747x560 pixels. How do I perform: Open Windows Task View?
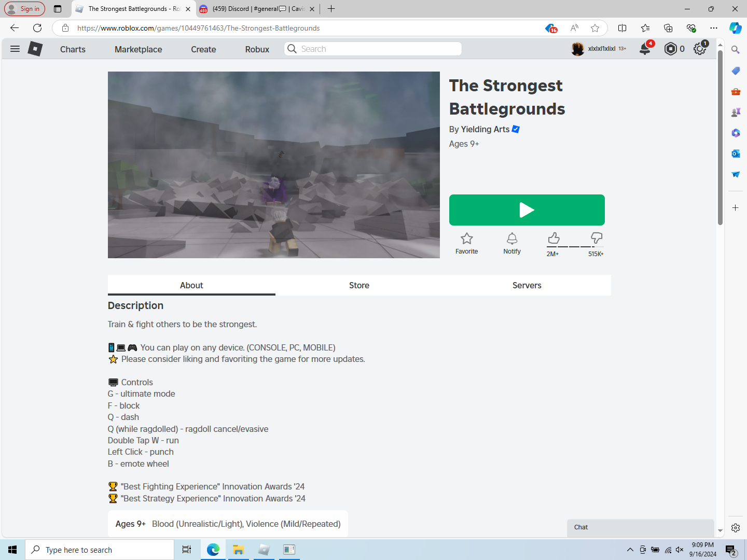[x=187, y=550]
